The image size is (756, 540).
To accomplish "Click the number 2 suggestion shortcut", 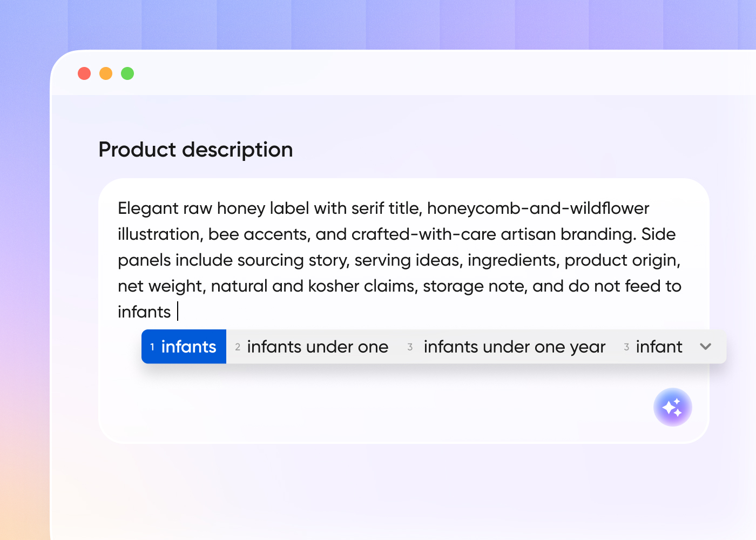I will [238, 347].
